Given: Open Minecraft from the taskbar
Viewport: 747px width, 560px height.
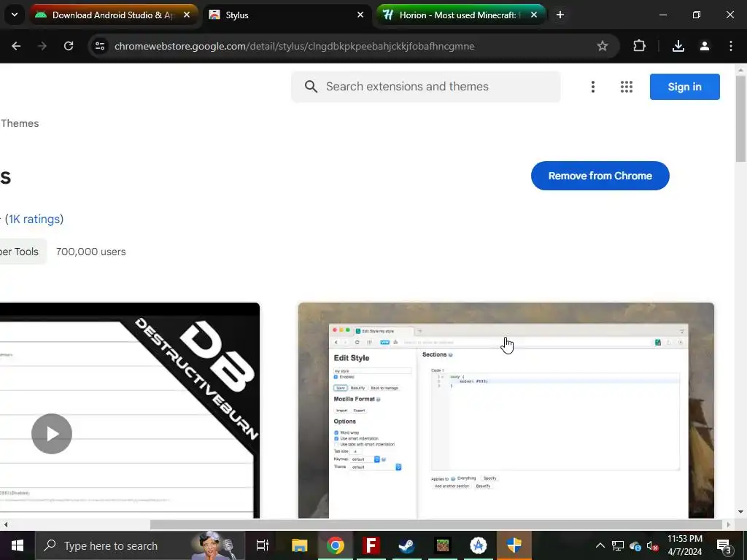Looking at the screenshot, I should click(x=443, y=545).
